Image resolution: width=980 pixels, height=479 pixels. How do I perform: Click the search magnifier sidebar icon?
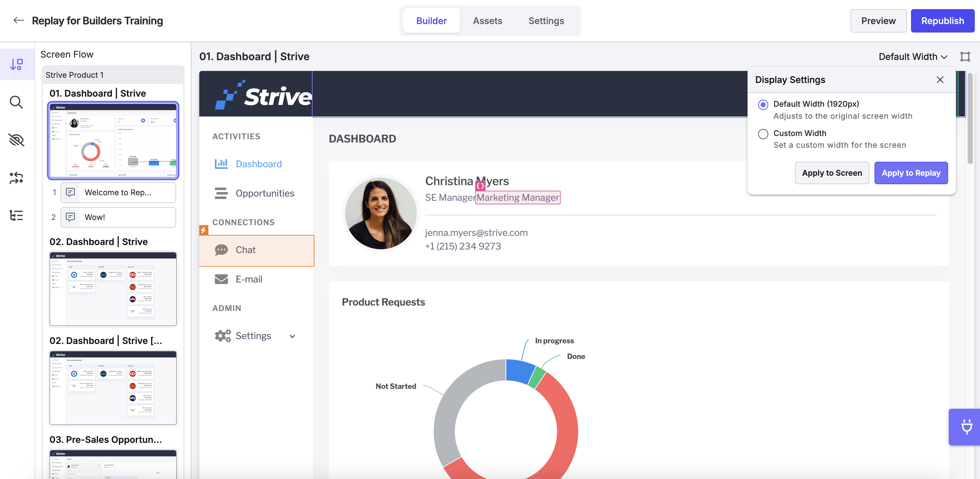pos(16,102)
